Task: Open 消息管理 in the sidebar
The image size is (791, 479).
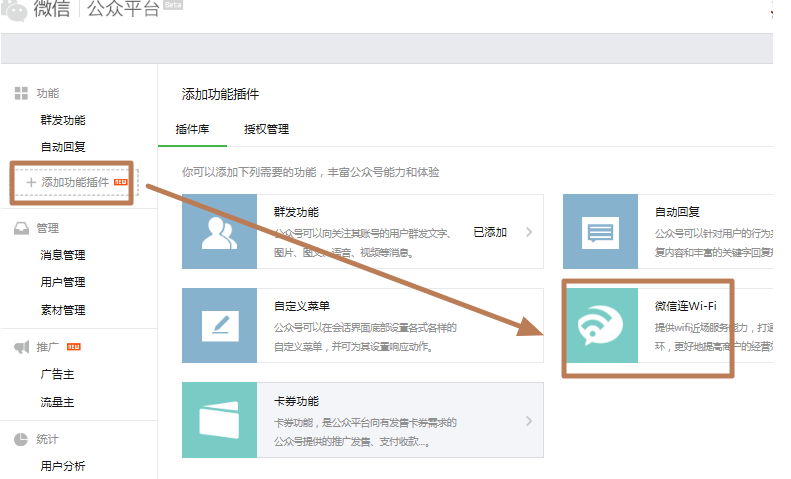Action: [63, 255]
